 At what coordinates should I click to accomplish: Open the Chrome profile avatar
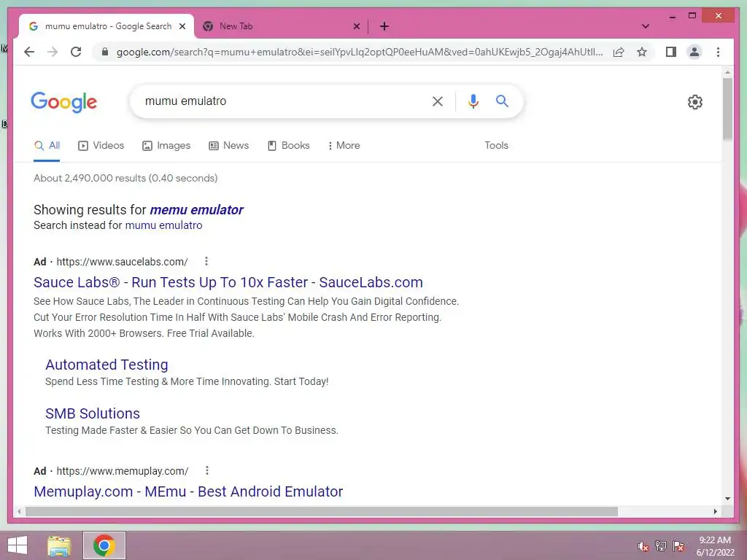coord(694,52)
